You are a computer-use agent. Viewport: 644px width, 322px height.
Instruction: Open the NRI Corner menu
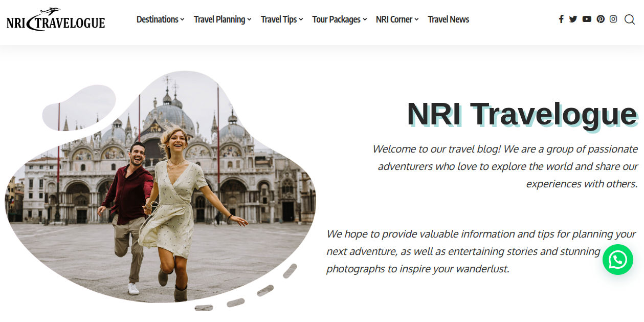pos(397,19)
